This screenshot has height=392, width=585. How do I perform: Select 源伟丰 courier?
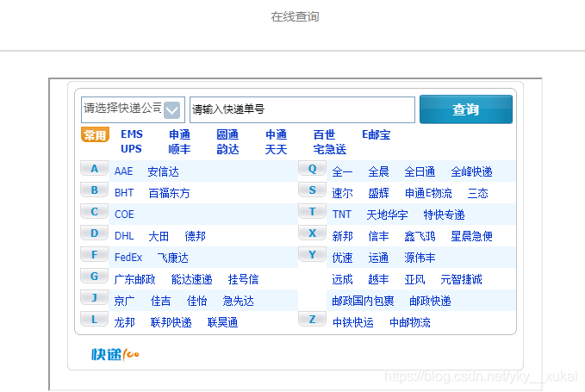pyautogui.click(x=420, y=258)
